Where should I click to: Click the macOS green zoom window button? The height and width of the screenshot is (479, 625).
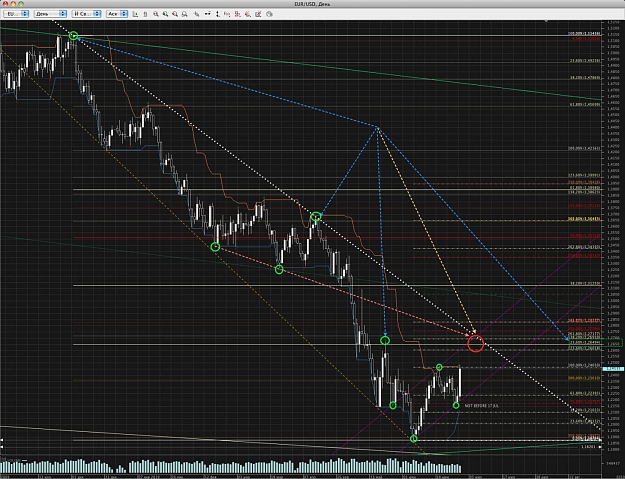coord(21,4)
